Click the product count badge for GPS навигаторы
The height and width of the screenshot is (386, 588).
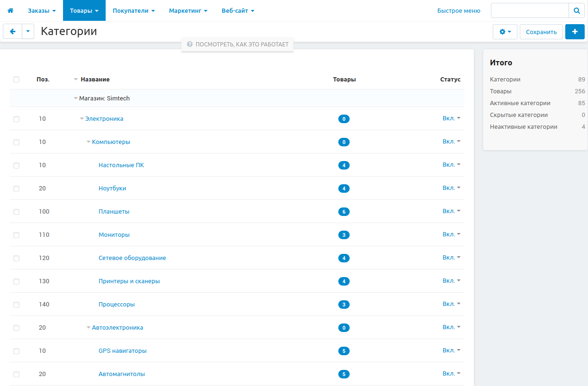[344, 351]
